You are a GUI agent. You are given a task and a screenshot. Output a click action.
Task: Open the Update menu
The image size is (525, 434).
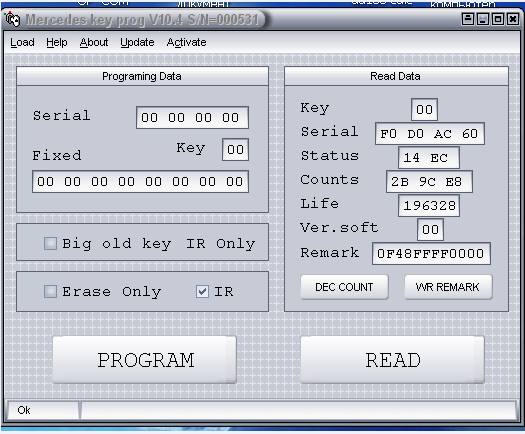(x=137, y=42)
